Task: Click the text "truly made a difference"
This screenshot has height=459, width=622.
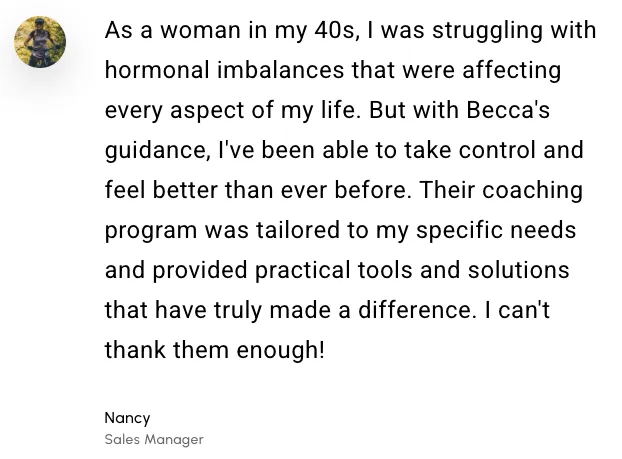Action: [x=344, y=310]
